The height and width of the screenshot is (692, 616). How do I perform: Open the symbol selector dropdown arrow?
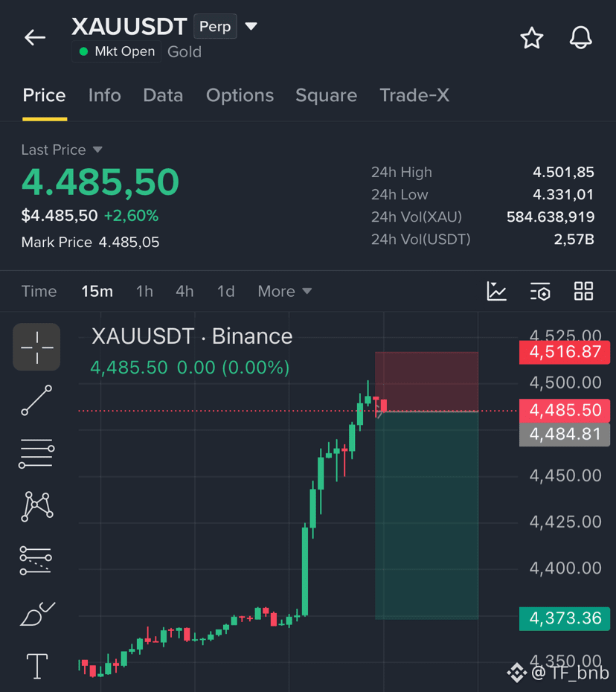pyautogui.click(x=251, y=27)
